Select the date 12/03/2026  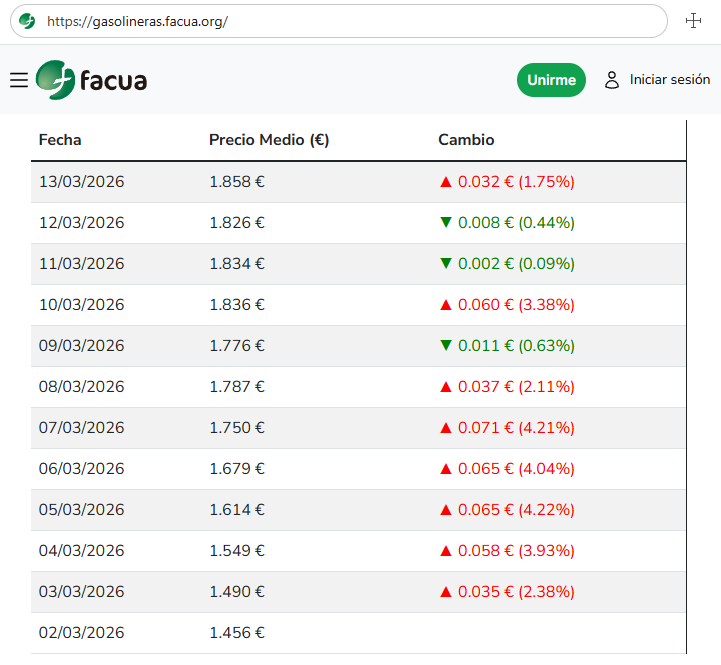click(81, 223)
